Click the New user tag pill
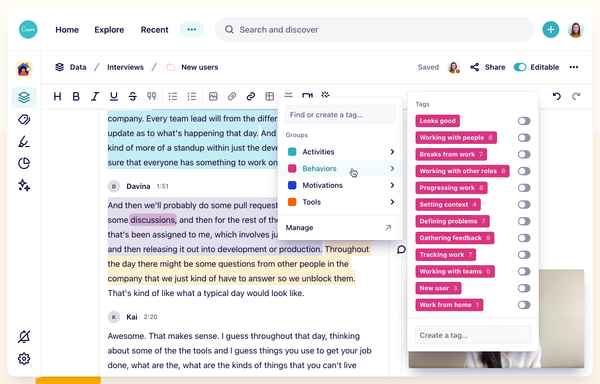 (438, 288)
